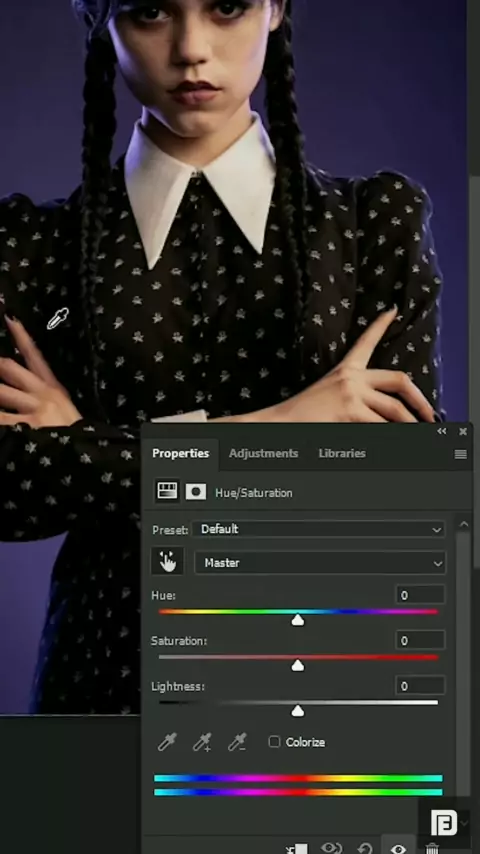Delete the adjustment layer with trash icon

click(432, 849)
